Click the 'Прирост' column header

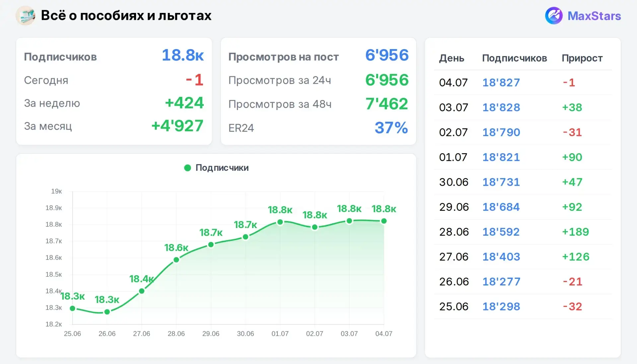(x=582, y=58)
